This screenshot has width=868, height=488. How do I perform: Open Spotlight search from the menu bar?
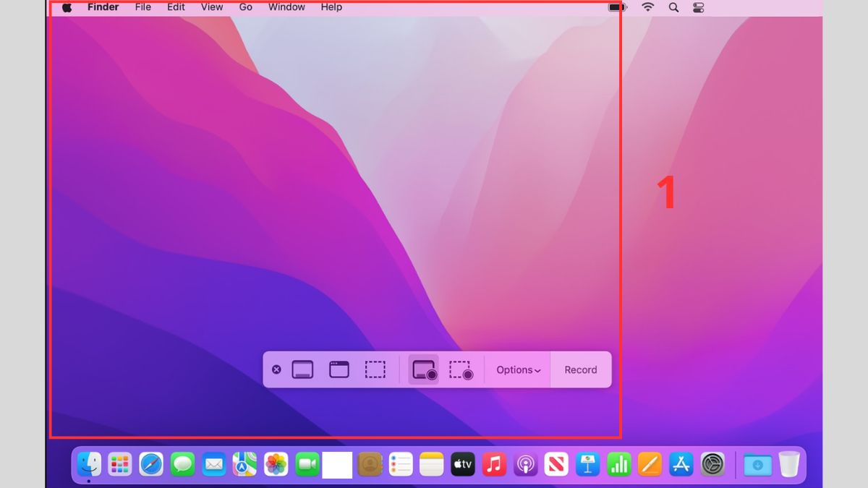click(x=673, y=7)
